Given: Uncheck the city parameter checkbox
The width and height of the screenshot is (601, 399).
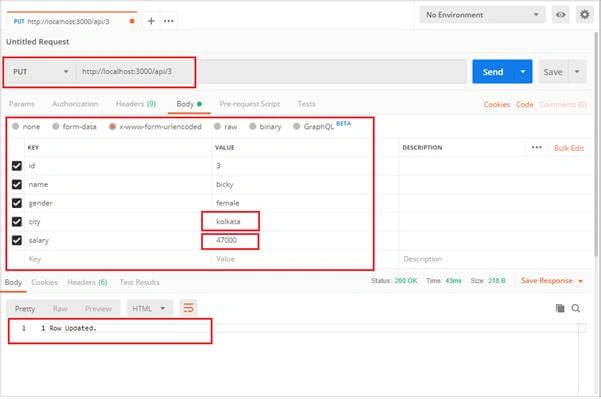Looking at the screenshot, I should [17, 222].
